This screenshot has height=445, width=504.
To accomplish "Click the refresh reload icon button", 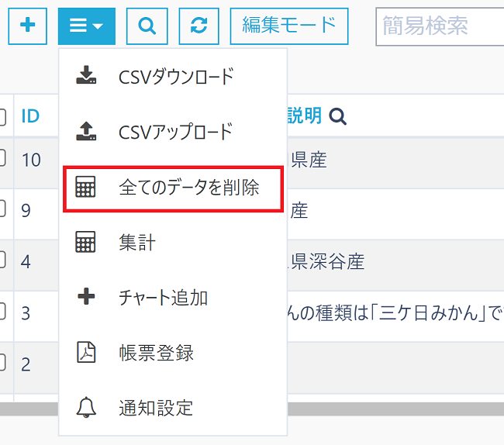I will (x=199, y=26).
